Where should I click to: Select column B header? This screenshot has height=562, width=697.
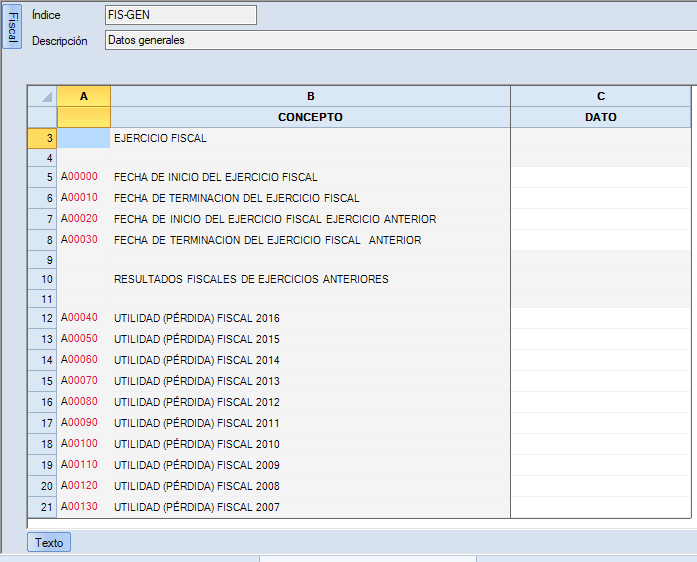(x=310, y=96)
